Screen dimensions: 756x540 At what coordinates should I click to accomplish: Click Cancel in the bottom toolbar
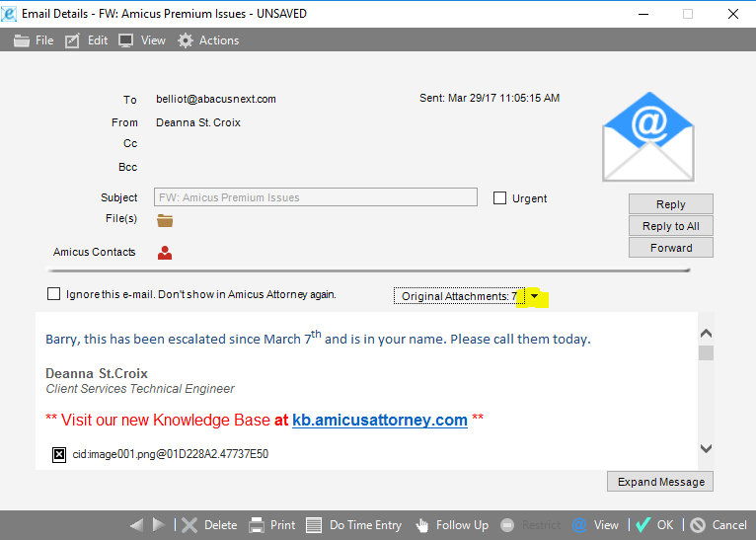(x=718, y=525)
